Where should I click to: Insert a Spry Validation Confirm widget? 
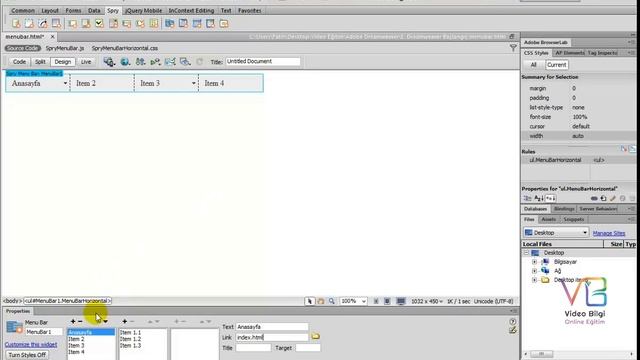[x=140, y=24]
